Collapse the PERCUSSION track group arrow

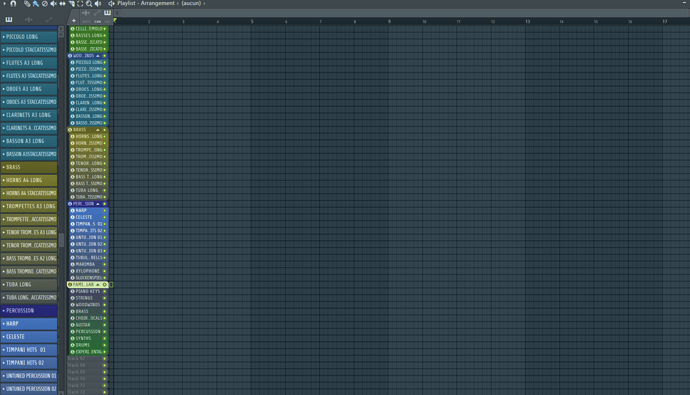click(x=98, y=204)
